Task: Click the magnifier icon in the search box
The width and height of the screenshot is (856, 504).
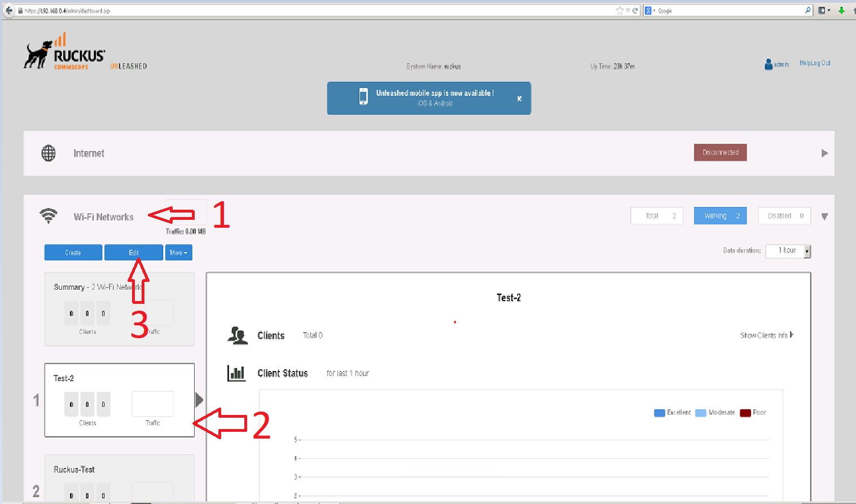Action: [808, 10]
